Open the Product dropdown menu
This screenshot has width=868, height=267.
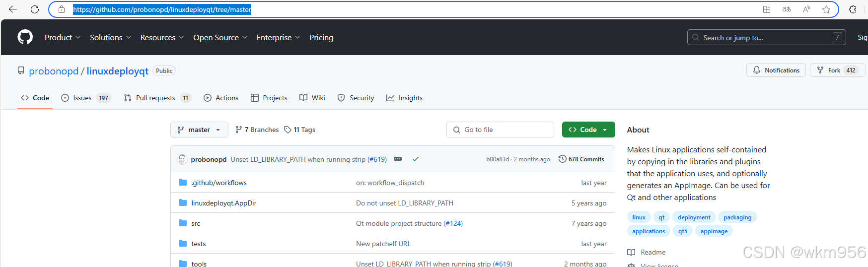pyautogui.click(x=63, y=37)
